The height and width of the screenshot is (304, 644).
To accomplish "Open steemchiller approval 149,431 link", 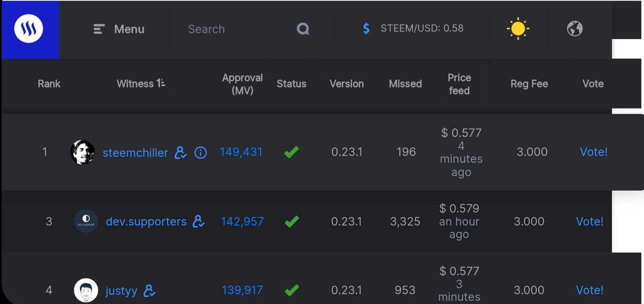I will pyautogui.click(x=241, y=152).
